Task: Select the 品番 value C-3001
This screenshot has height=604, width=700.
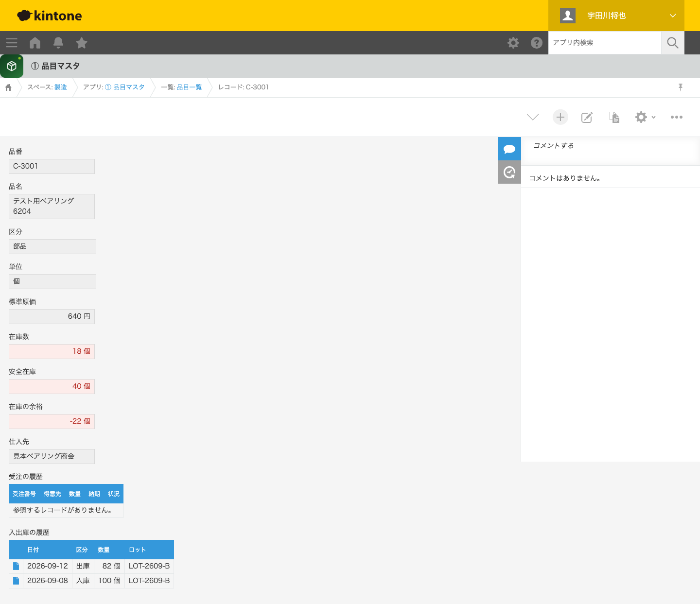Action: click(52, 166)
